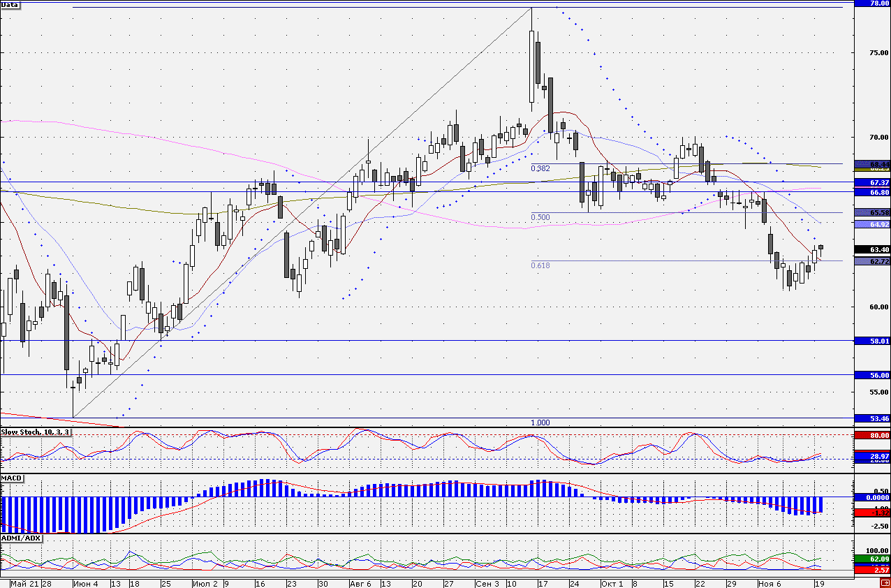This screenshot has width=891, height=588.
Task: Click the 70.00 price axis label
Action: [x=879, y=138]
